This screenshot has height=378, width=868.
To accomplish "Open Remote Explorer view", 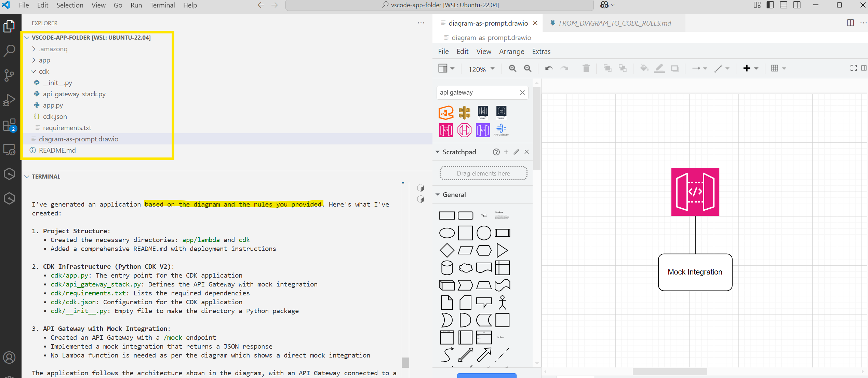I will (x=9, y=150).
